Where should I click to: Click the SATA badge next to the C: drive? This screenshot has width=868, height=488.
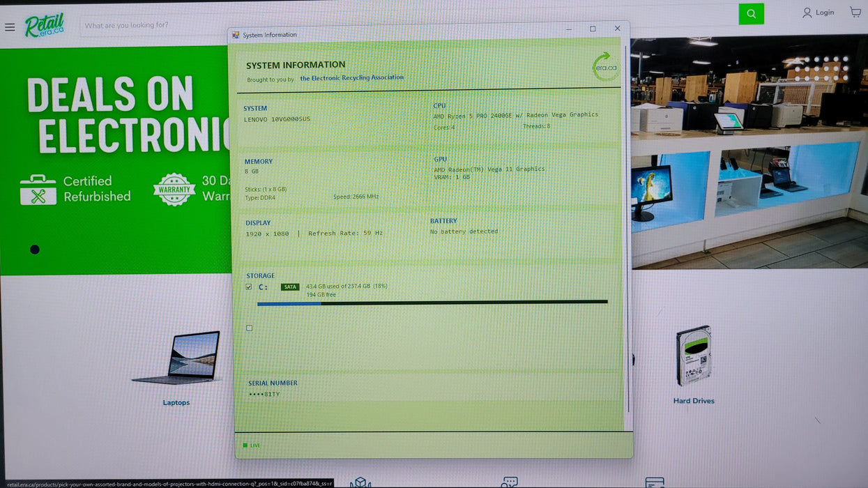click(290, 287)
